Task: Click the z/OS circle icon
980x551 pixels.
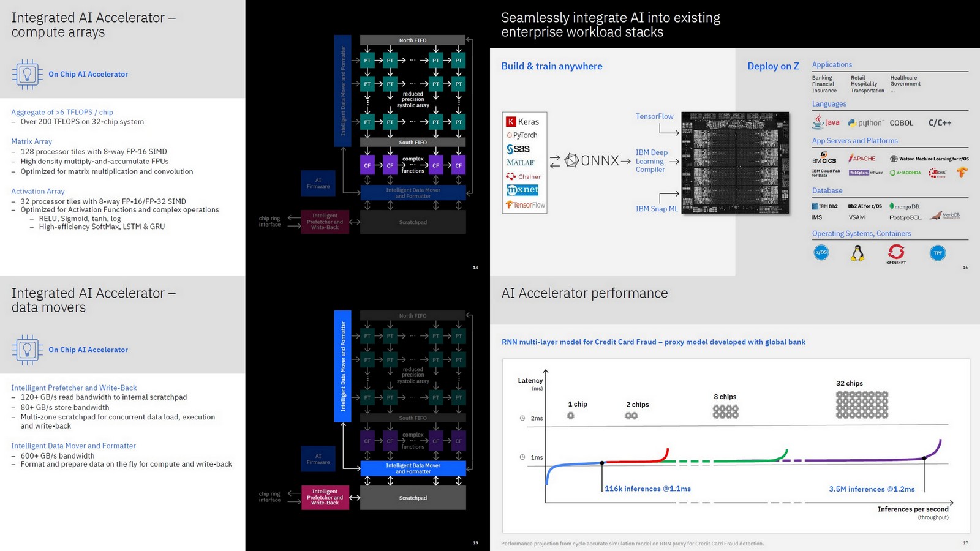Action: coord(821,252)
